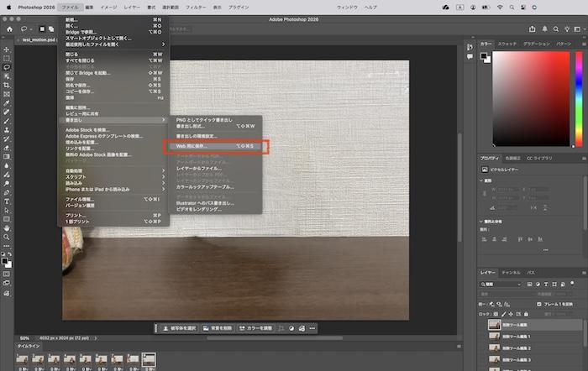588x371 pixels.
Task: Select the Lasso tool in the toolbar
Action: click(7, 67)
